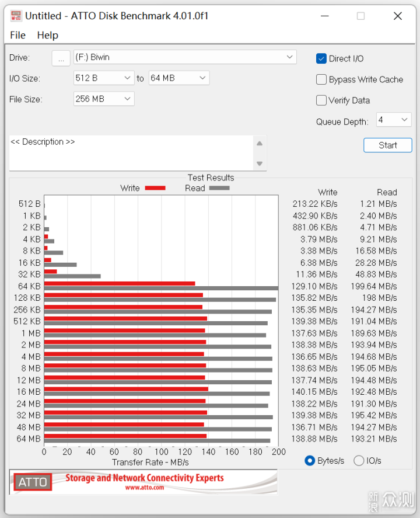Open the File menu
The height and width of the screenshot is (518, 420).
coord(18,35)
